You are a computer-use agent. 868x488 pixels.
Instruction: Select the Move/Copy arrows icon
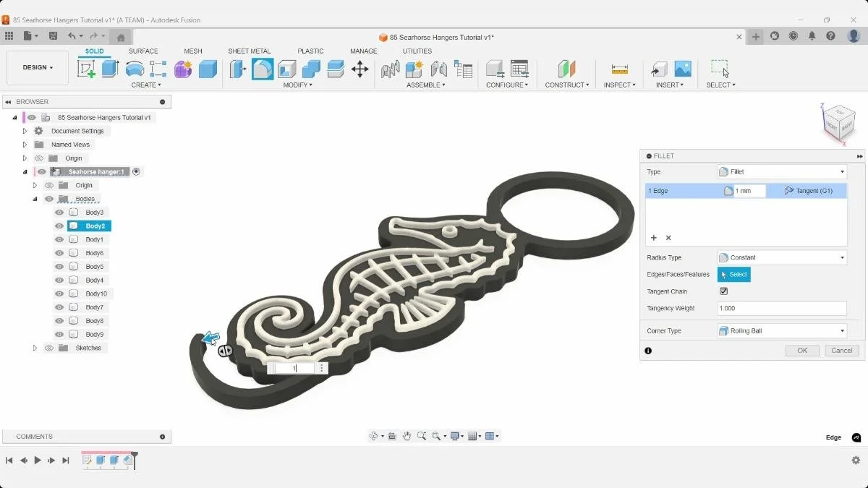[359, 69]
